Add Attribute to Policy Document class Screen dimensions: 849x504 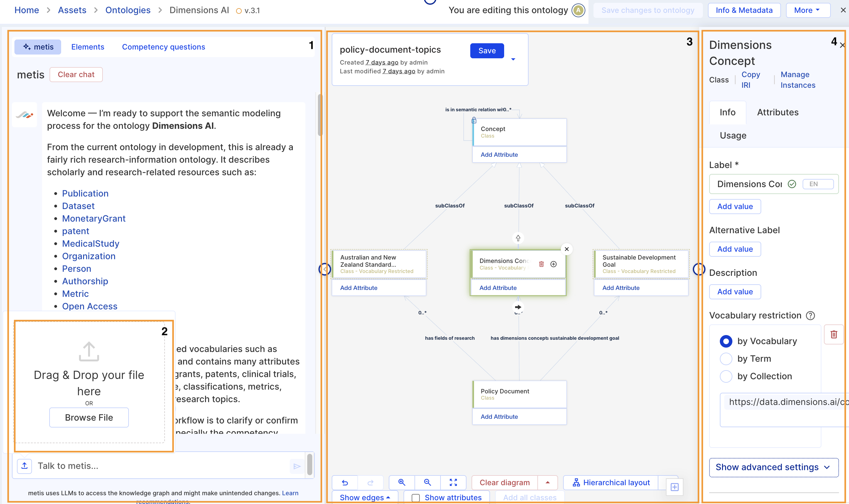coord(499,417)
